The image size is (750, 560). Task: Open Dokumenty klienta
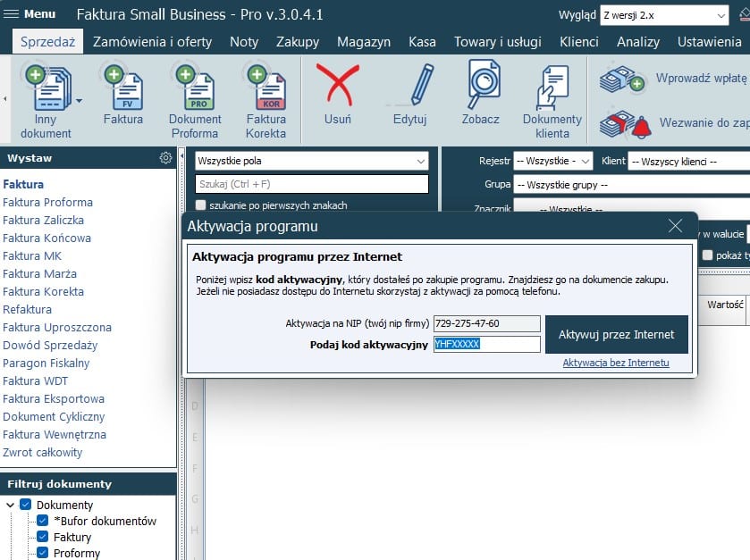tap(552, 102)
